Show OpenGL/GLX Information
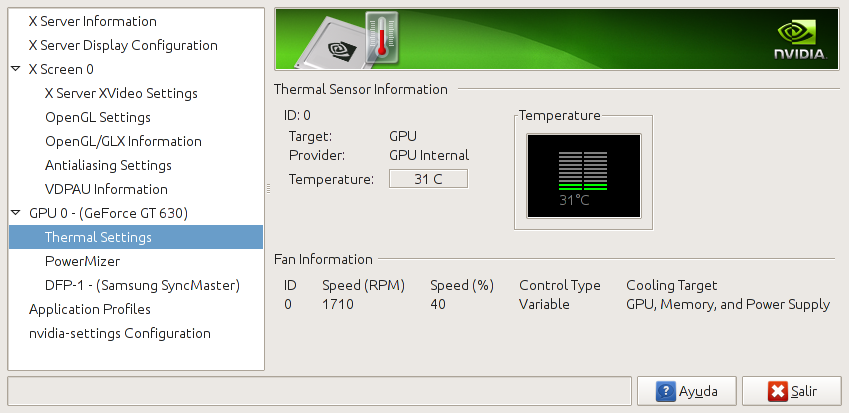The image size is (849, 413). (x=123, y=141)
